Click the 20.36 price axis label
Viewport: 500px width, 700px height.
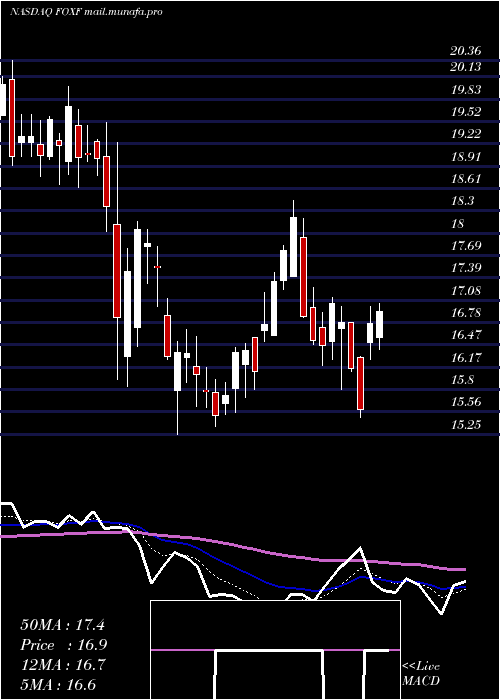466,51
